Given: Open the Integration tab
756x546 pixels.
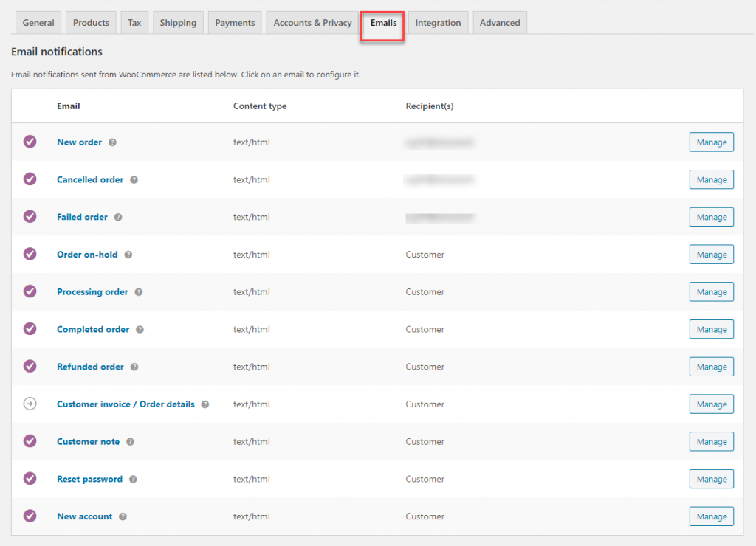Looking at the screenshot, I should (438, 23).
